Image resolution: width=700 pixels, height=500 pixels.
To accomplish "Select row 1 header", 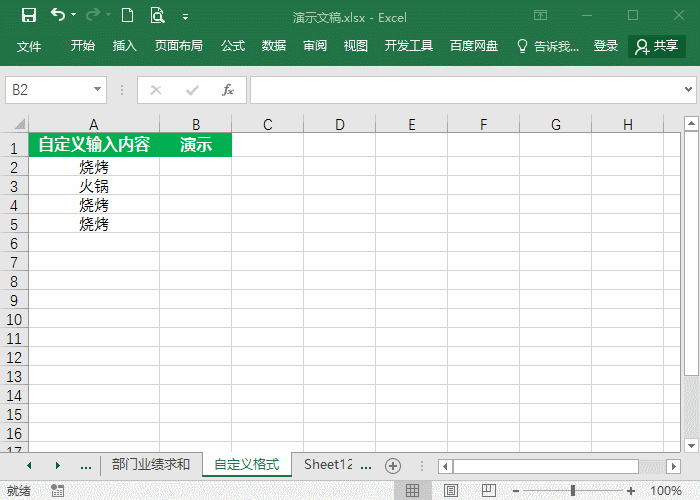I will (x=14, y=147).
